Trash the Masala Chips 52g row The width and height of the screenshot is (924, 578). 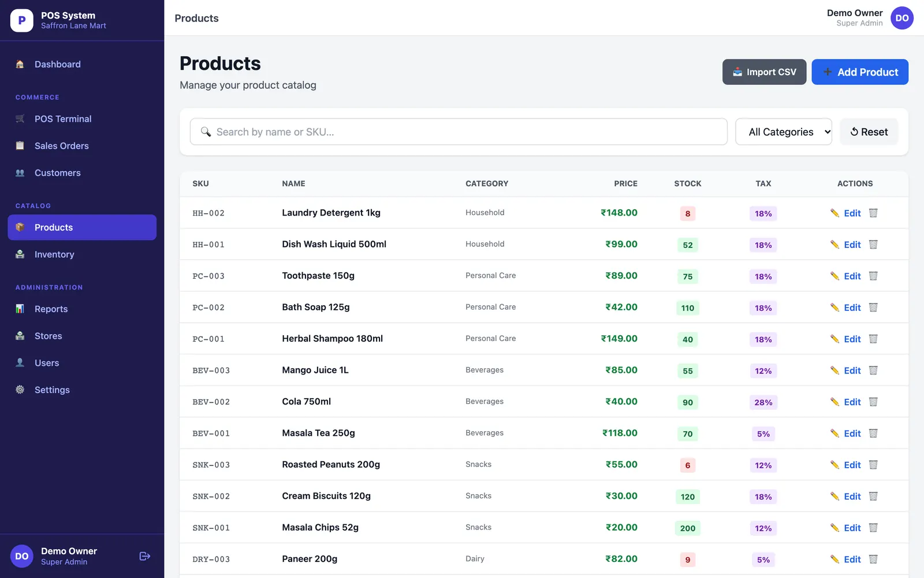873,528
